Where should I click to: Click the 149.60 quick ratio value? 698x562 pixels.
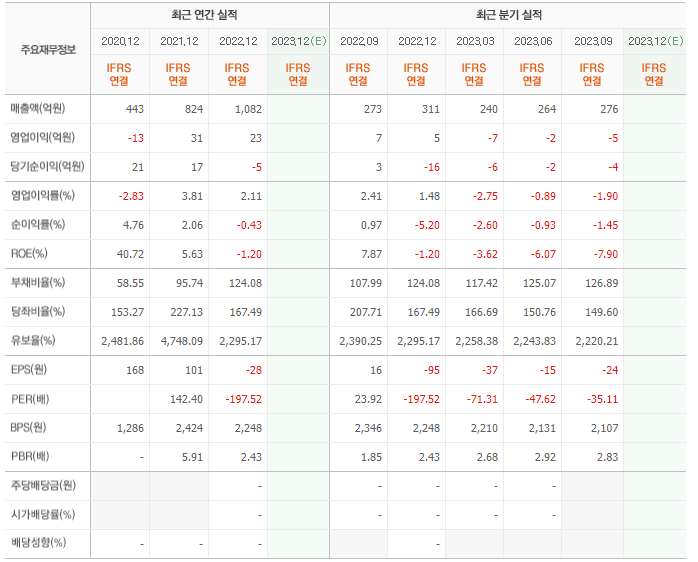point(602,312)
